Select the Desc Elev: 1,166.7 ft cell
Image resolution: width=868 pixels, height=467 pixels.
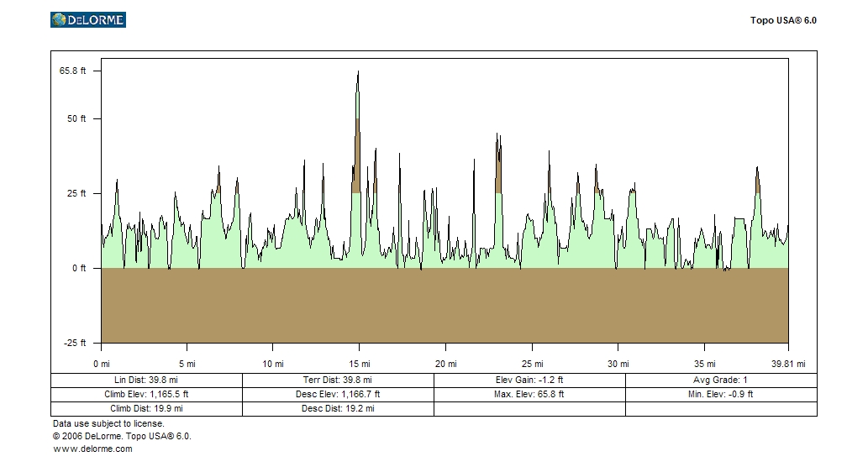click(x=338, y=394)
